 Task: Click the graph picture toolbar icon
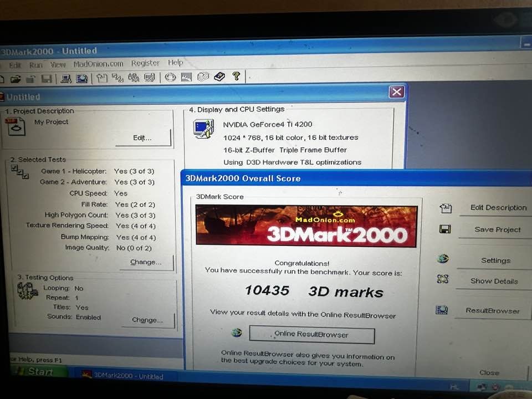click(186, 77)
